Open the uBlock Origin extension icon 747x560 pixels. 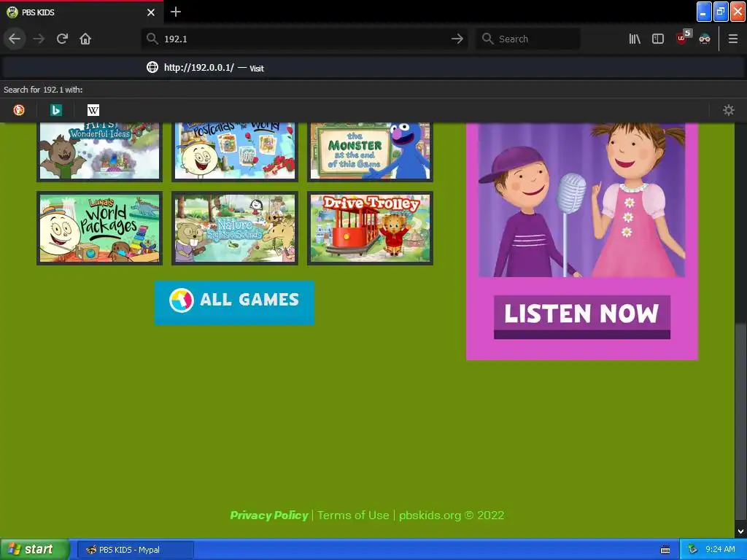tap(682, 38)
